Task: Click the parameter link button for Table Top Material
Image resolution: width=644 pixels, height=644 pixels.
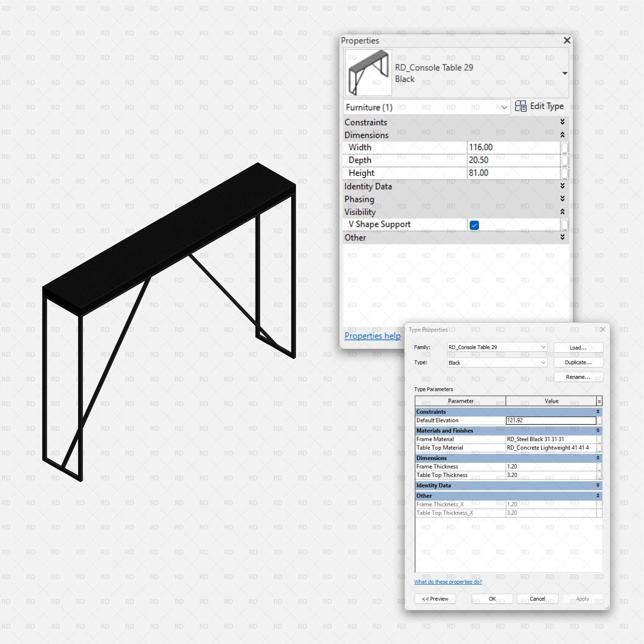Action: click(599, 448)
